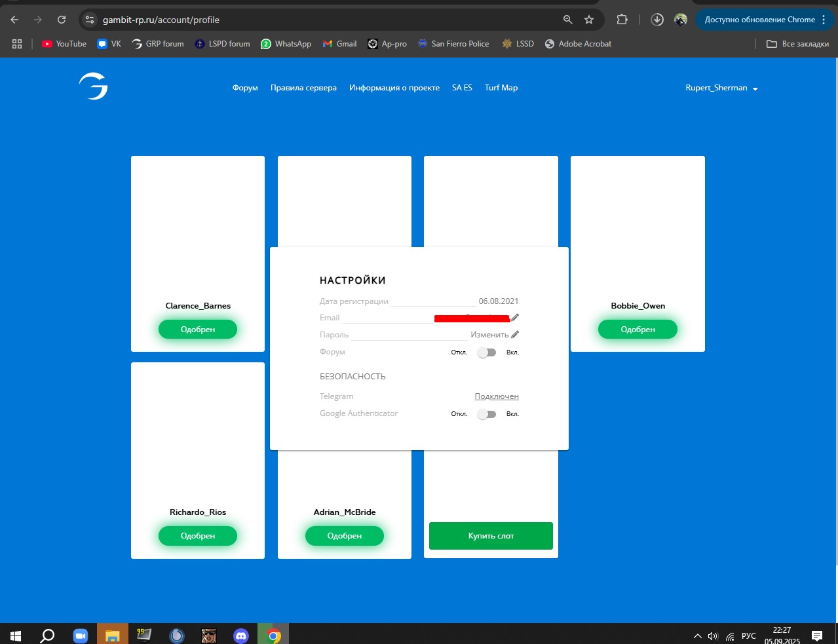Open Adobe Acrobat bookmark
This screenshot has width=838, height=644.
578,44
